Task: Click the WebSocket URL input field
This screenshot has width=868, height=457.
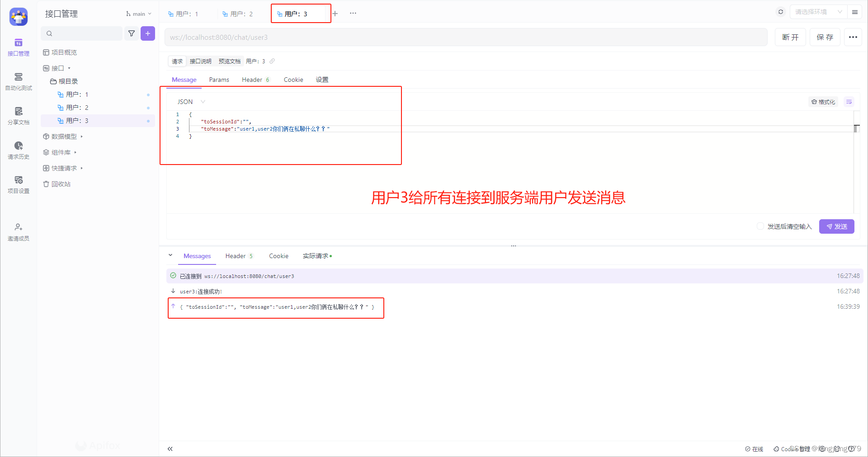Action: click(466, 37)
